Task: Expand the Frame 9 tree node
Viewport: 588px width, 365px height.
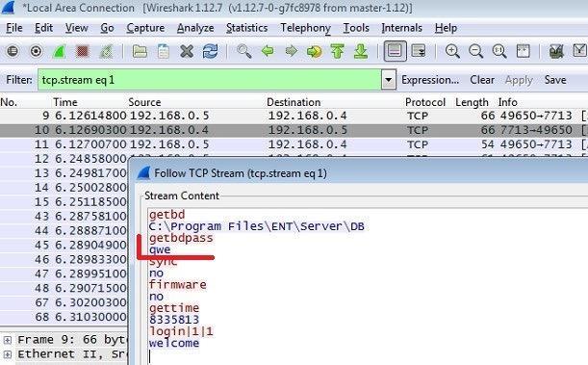Action: pos(7,340)
